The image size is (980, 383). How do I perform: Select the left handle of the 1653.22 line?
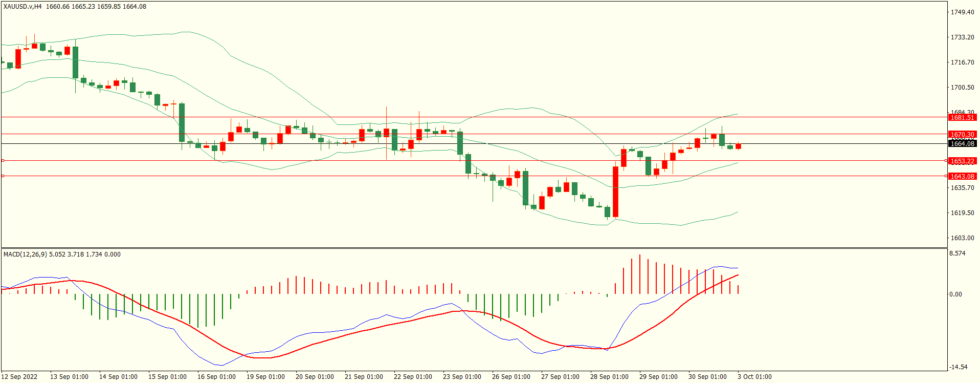[3, 161]
